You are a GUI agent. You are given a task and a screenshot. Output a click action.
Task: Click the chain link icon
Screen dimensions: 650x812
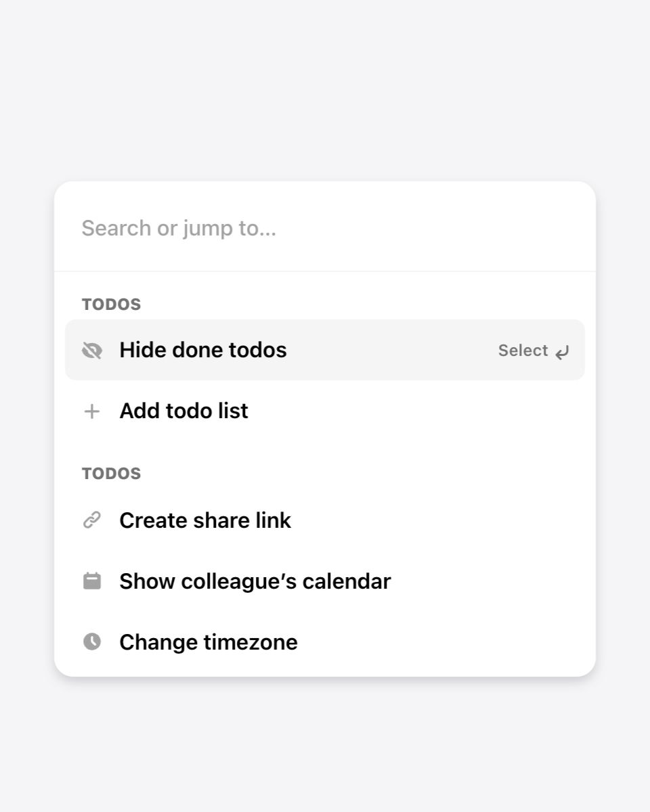point(92,520)
